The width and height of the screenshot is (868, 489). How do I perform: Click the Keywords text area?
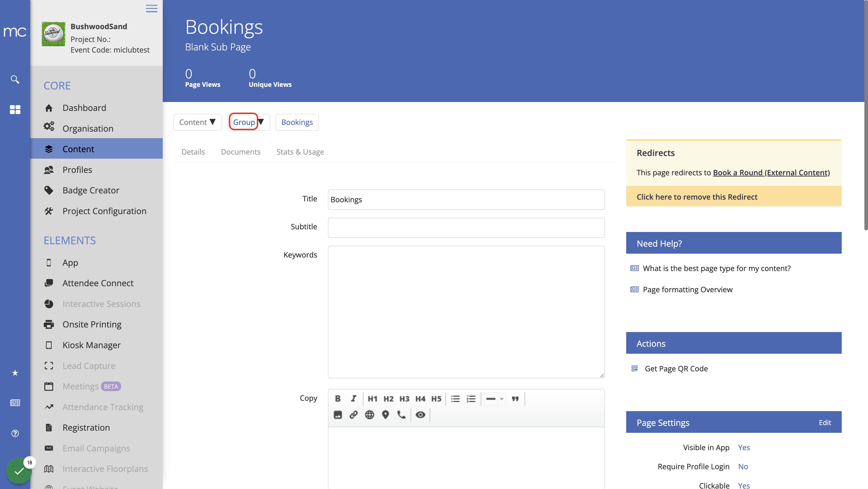click(466, 312)
